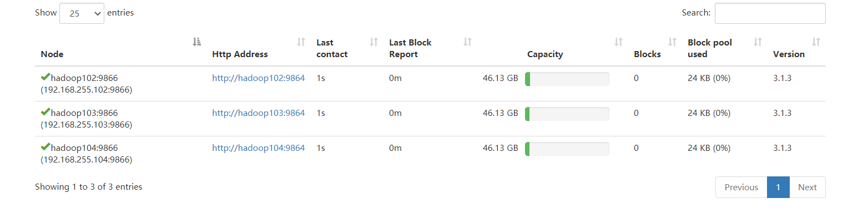This screenshot has width=868, height=213.
Task: Click Last contact sort arrows icon
Action: pyautogui.click(x=374, y=42)
